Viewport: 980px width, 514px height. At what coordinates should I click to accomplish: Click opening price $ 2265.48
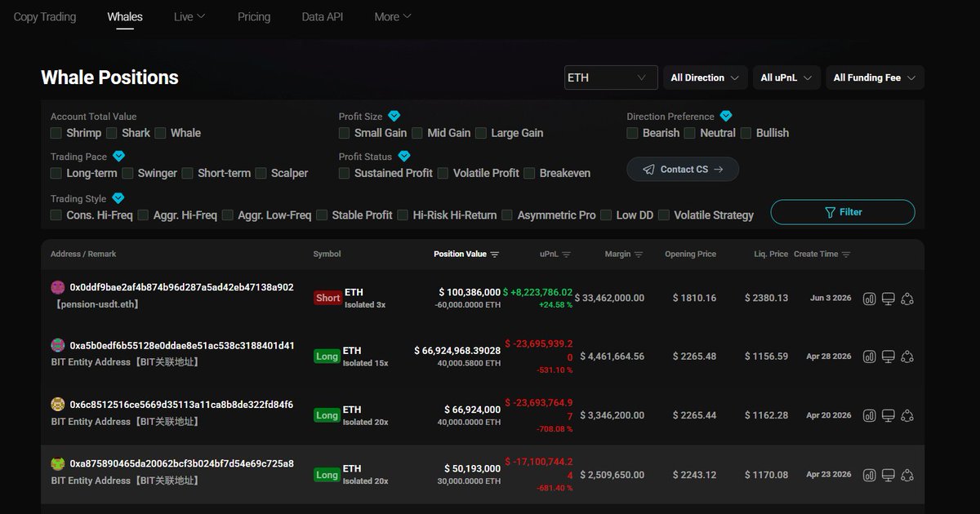coord(694,357)
